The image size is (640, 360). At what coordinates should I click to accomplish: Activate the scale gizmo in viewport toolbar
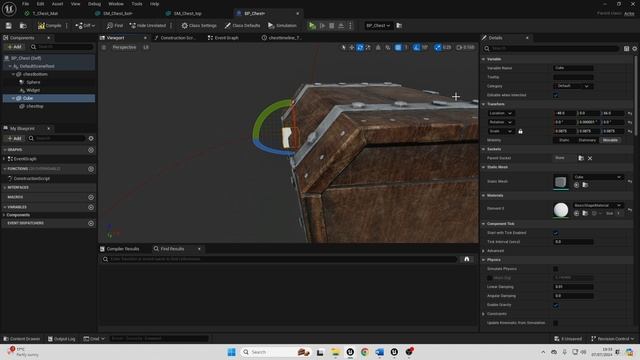368,47
